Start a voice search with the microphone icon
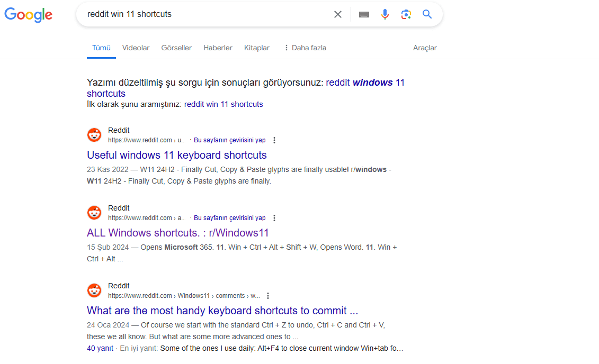This screenshot has width=599, height=364. [x=385, y=14]
